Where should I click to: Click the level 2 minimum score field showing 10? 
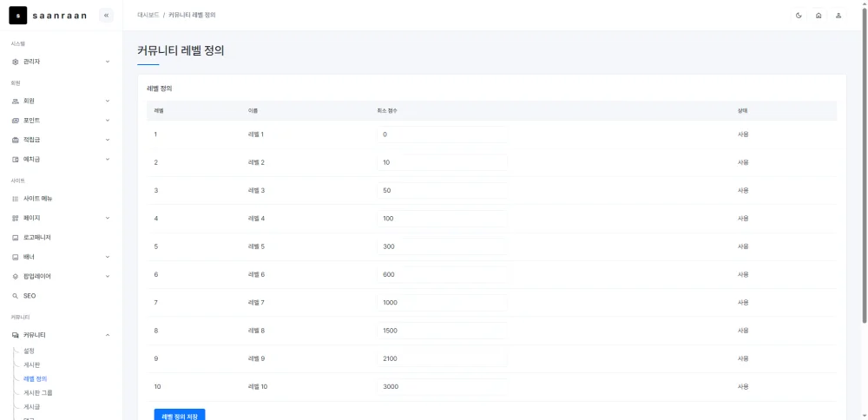coord(442,162)
